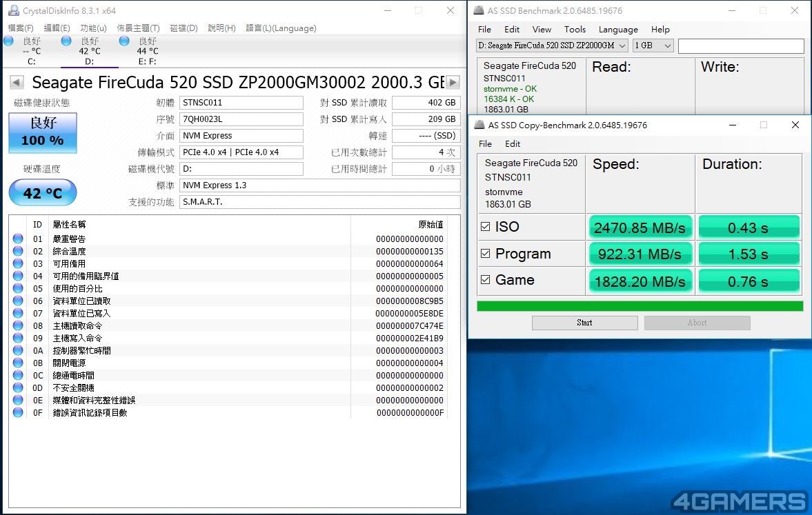Open Edit menu in AS SSD Copy-Benchmark

(513, 144)
